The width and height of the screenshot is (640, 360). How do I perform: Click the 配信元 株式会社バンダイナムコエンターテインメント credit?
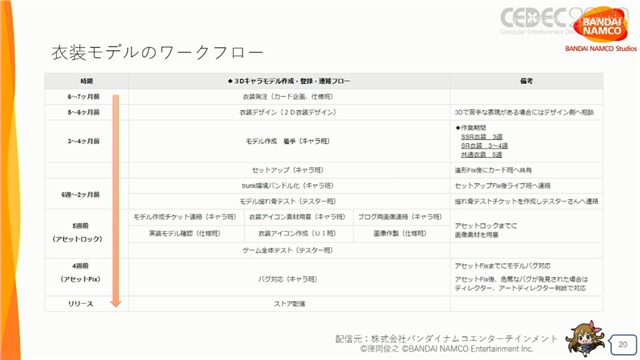tap(447, 339)
